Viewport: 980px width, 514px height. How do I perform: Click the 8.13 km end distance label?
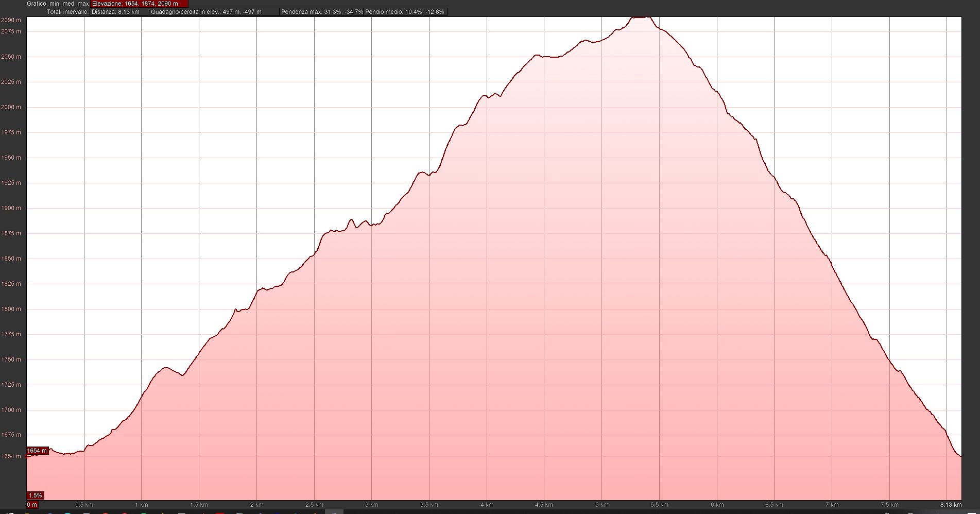click(950, 505)
